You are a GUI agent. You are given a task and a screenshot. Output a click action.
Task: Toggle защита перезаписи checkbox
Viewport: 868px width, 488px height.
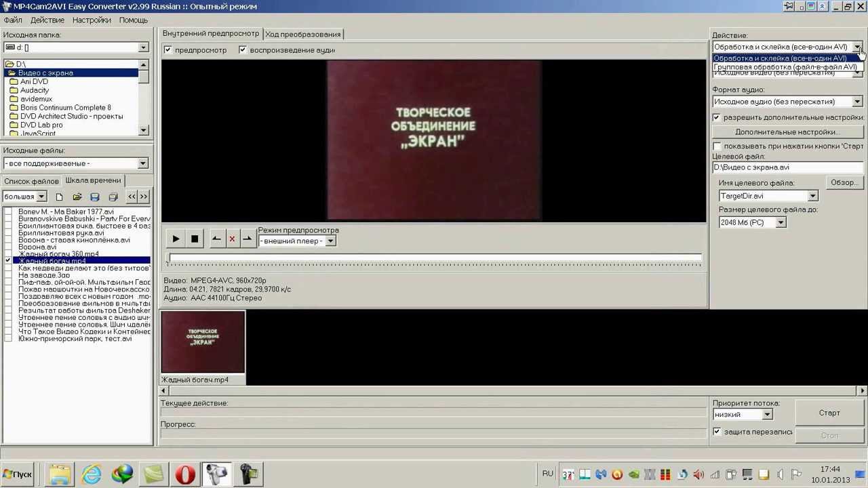717,432
